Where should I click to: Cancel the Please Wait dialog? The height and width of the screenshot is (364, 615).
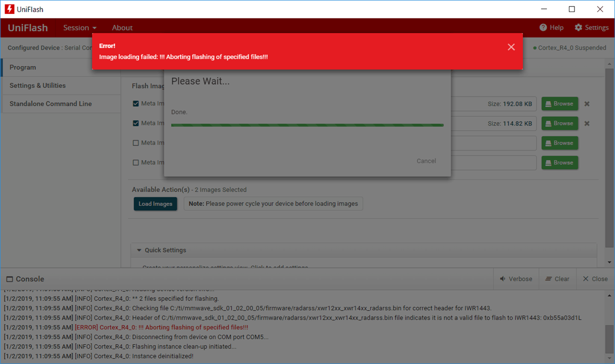[426, 161]
